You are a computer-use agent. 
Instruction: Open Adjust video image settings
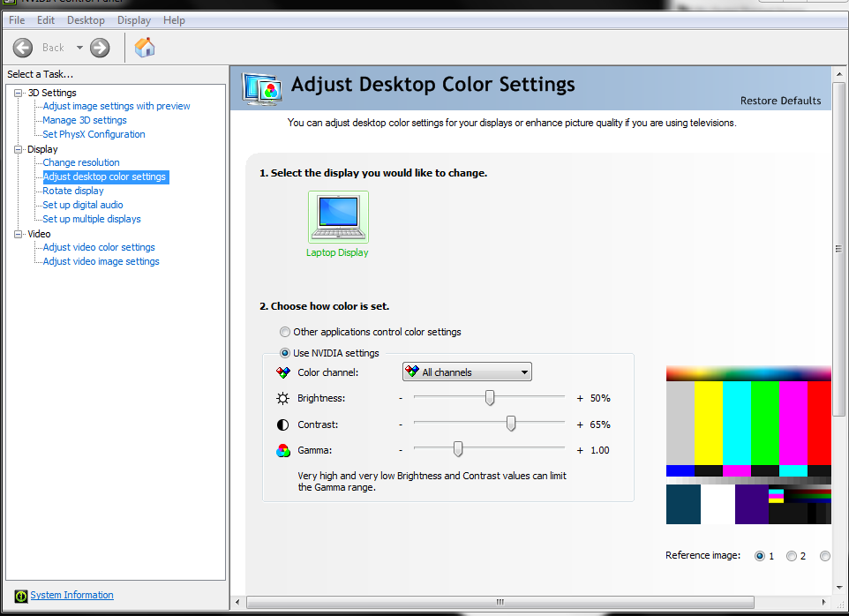[x=101, y=261]
